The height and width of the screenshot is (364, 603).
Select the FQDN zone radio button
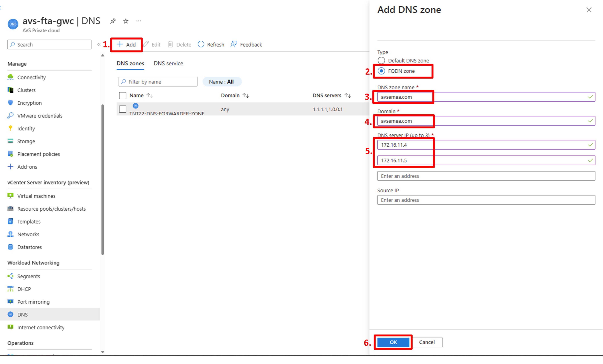coord(381,71)
